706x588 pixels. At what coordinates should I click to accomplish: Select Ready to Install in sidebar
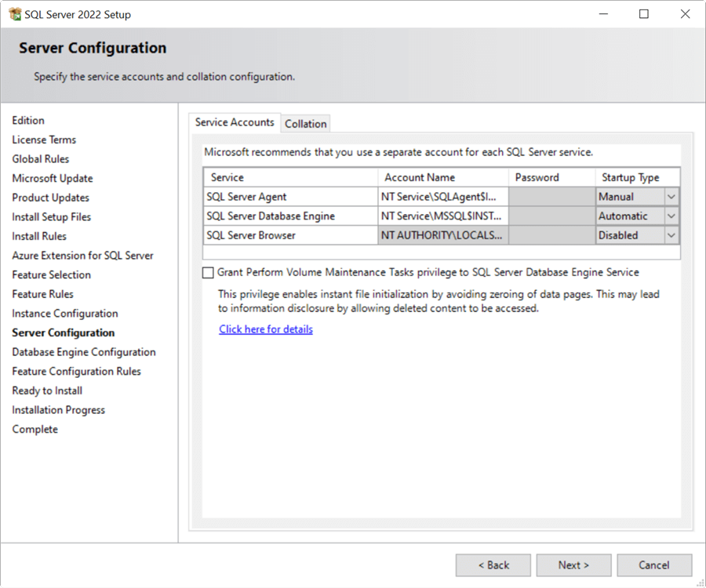[x=46, y=390]
